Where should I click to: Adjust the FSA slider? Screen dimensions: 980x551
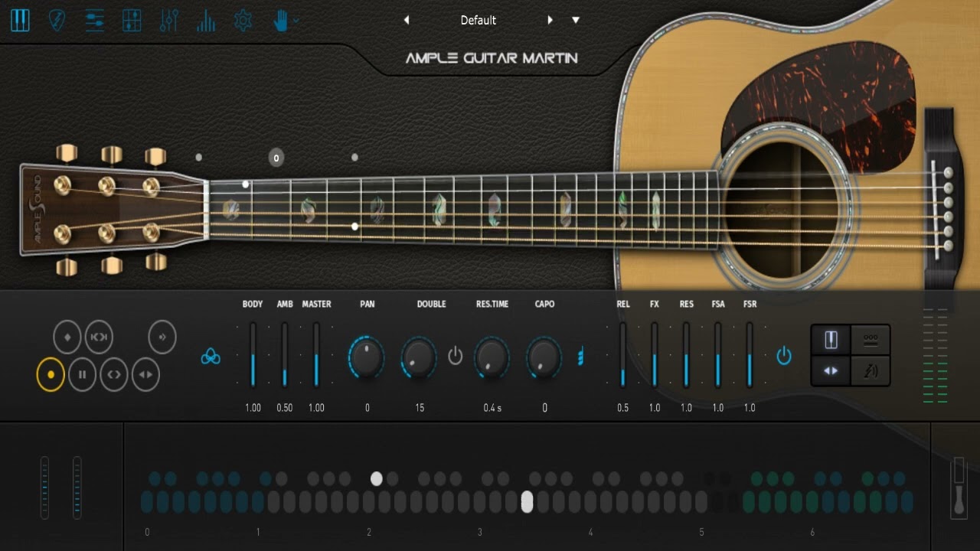tap(718, 354)
